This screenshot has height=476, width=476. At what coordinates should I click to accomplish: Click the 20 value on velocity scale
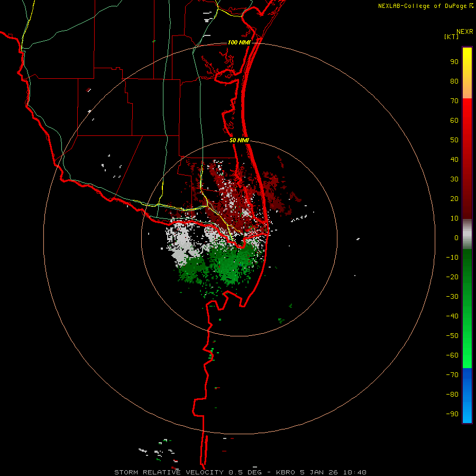click(454, 198)
